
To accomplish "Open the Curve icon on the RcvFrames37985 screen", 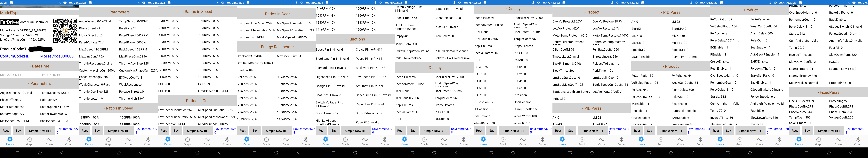I will tap(523, 139).
